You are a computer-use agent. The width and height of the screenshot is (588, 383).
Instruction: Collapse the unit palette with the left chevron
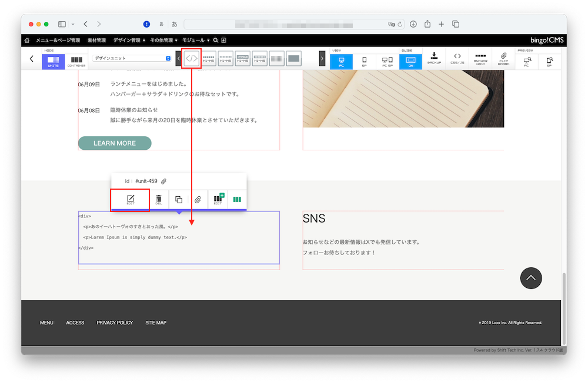tap(32, 59)
